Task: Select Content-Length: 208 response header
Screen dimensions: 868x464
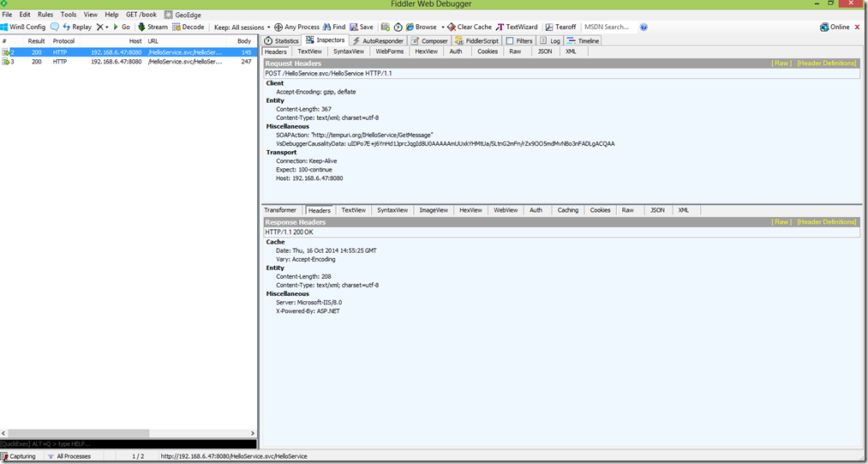Action: tap(304, 276)
